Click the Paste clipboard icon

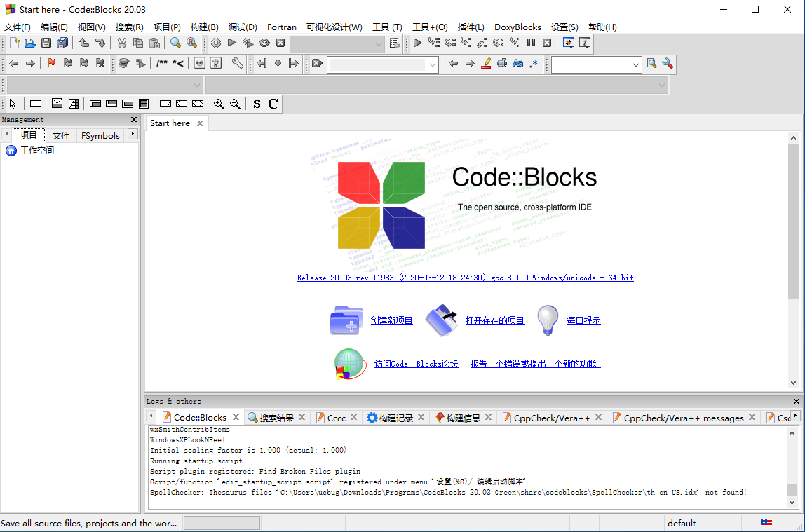coord(154,43)
